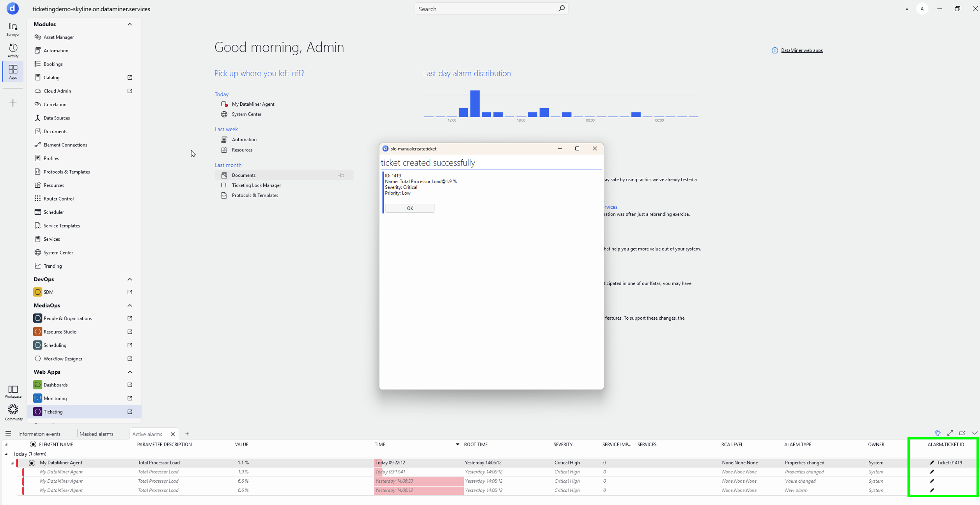Collapse the Modules section
The image size is (980, 505).
tap(130, 24)
